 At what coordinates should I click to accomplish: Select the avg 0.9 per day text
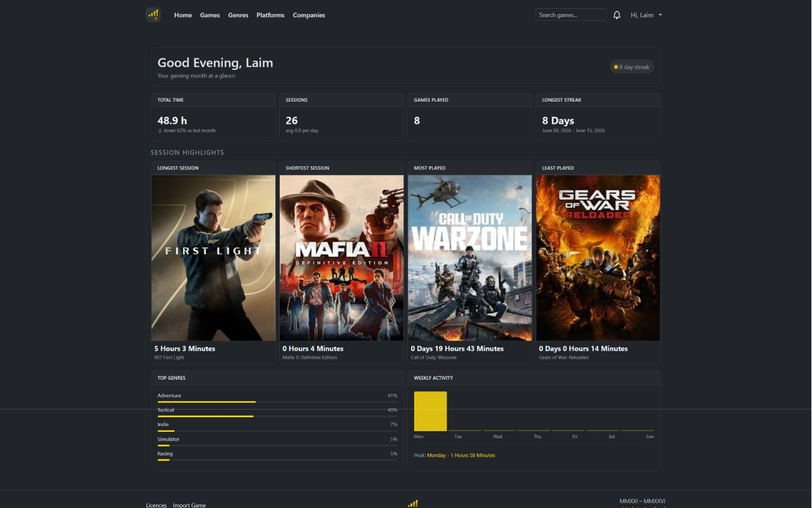(x=302, y=131)
